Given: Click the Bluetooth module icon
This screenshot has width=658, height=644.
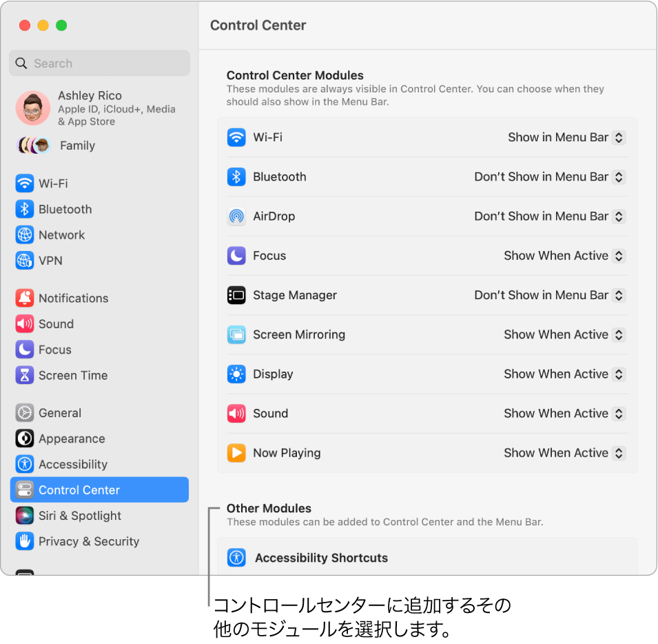Looking at the screenshot, I should (236, 177).
